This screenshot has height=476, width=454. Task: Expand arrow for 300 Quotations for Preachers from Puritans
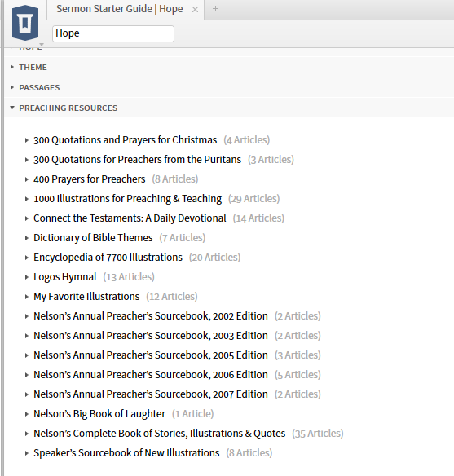[x=27, y=160]
